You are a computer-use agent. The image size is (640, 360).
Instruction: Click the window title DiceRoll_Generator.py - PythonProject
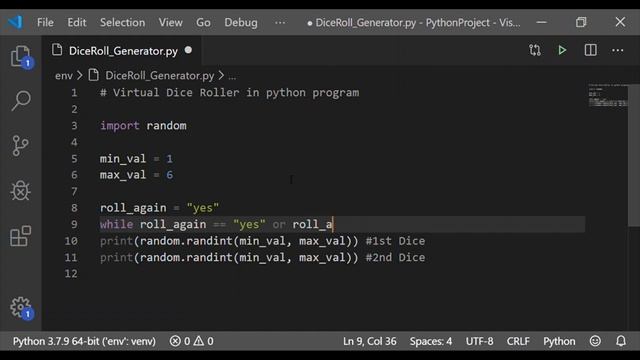413,22
